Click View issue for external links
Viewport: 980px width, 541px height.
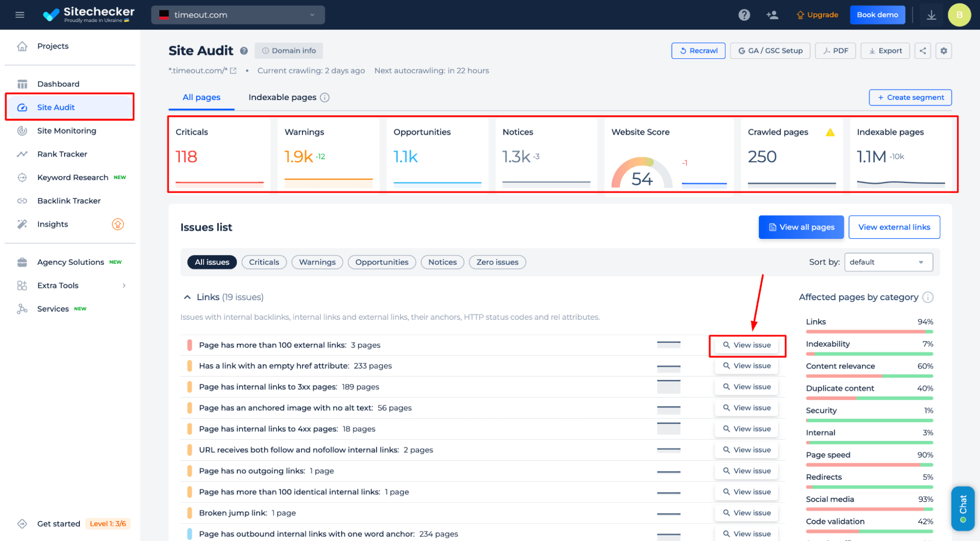[x=746, y=345]
